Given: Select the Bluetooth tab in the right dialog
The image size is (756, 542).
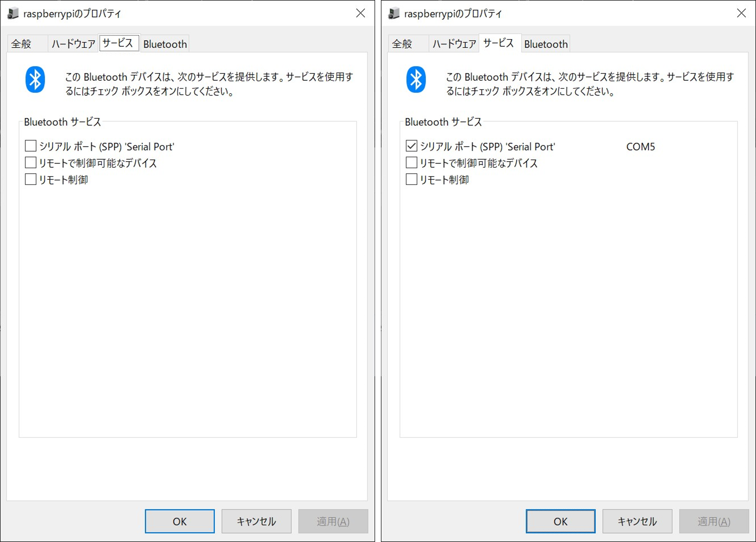Looking at the screenshot, I should click(x=546, y=44).
